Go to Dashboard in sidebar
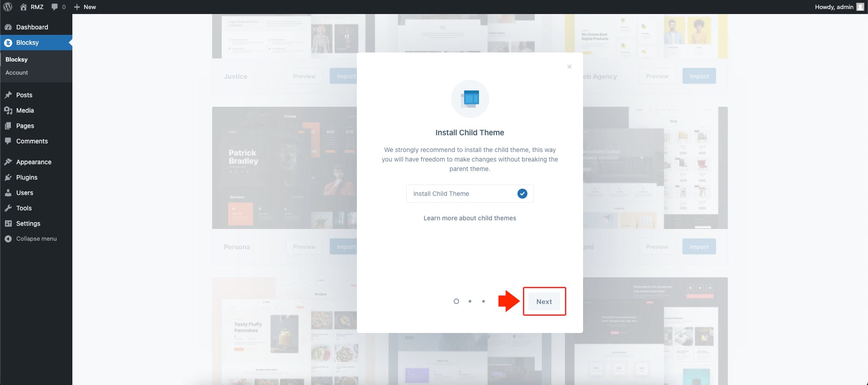This screenshot has width=868, height=385. tap(36, 27)
